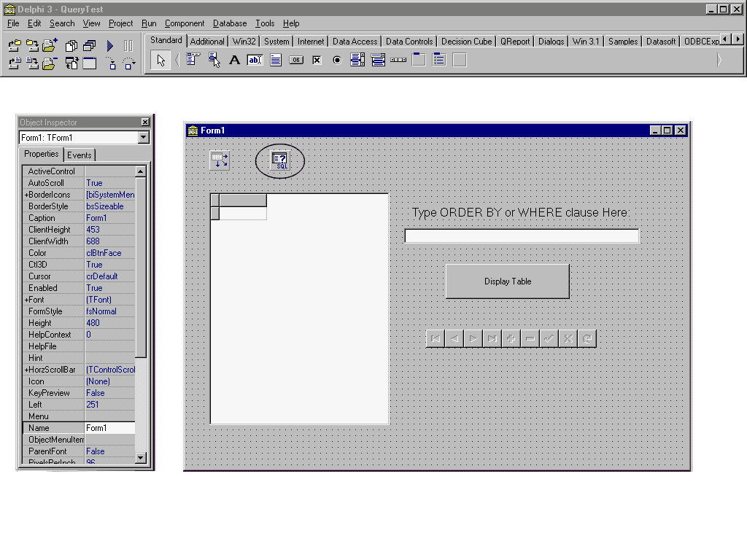Image resolution: width=747 pixels, height=560 pixels.
Task: Choose the MainMenu component in palette
Action: 193,61
